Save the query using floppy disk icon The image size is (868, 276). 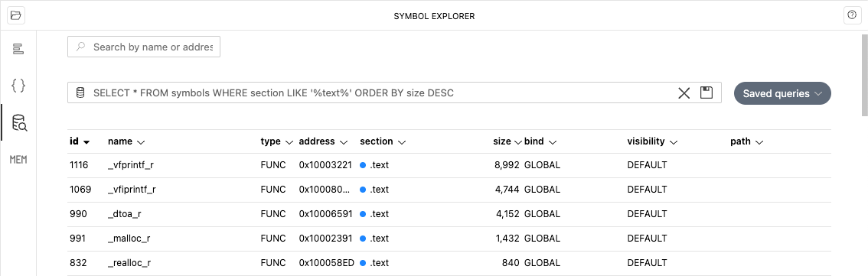click(706, 93)
